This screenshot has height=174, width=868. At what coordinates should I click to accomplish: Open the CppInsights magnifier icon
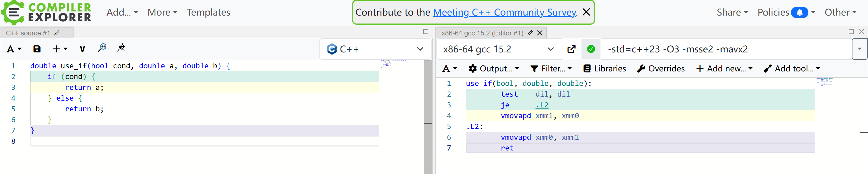pos(102,48)
